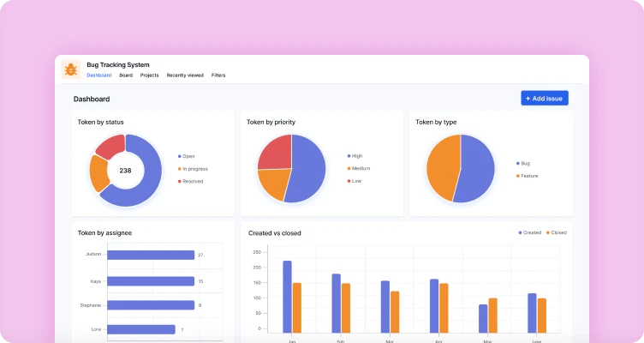This screenshot has height=343, width=644.
Task: Click the Token by type card title
Action: 436,122
